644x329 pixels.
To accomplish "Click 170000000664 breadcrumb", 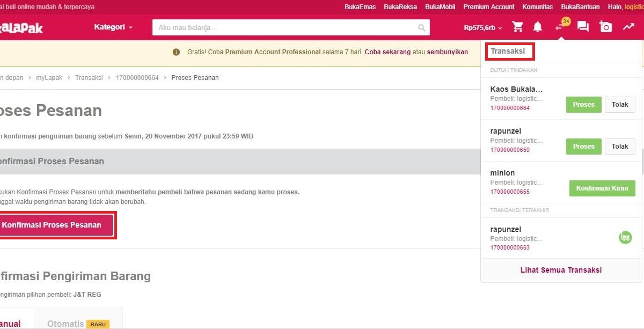I will coord(137,78).
